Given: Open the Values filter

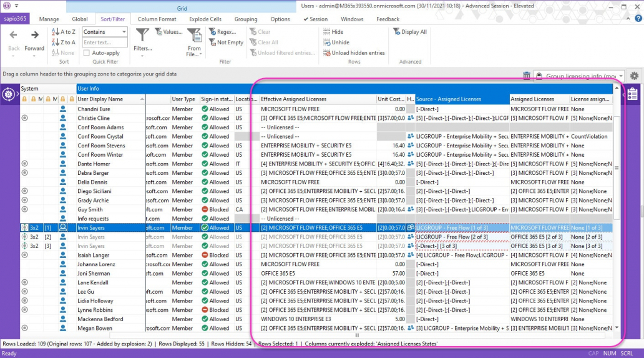Looking at the screenshot, I should click(x=168, y=32).
